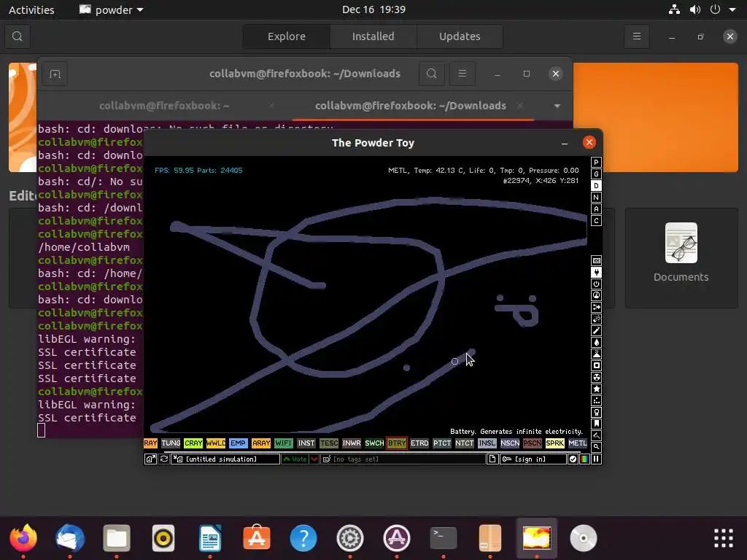Choose the EMP element
747x560 pixels.
pyautogui.click(x=239, y=443)
